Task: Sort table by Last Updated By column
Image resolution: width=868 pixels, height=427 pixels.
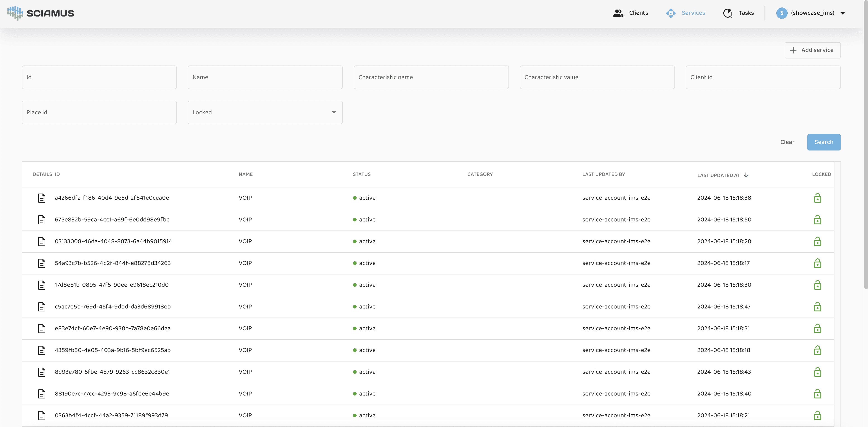Action: pos(603,174)
